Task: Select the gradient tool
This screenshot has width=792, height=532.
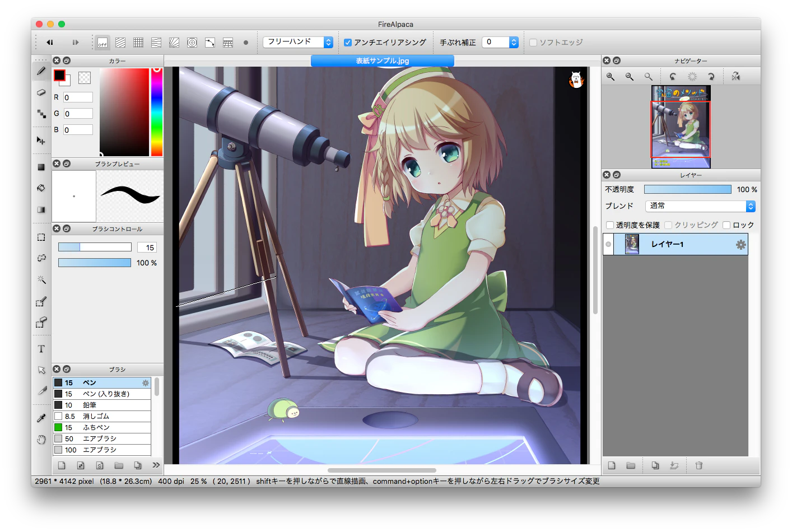Action: pos(41,209)
